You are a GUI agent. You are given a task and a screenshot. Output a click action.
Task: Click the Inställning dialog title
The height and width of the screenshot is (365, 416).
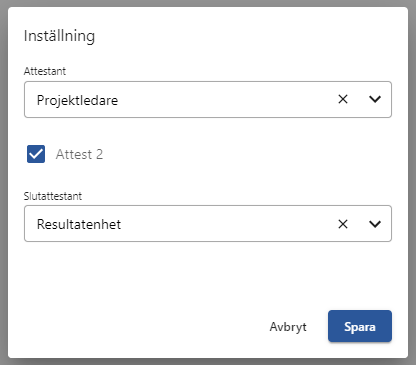(x=59, y=36)
